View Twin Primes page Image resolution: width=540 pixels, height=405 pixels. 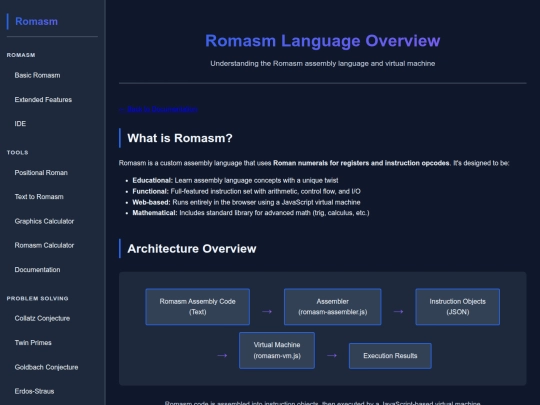33,343
